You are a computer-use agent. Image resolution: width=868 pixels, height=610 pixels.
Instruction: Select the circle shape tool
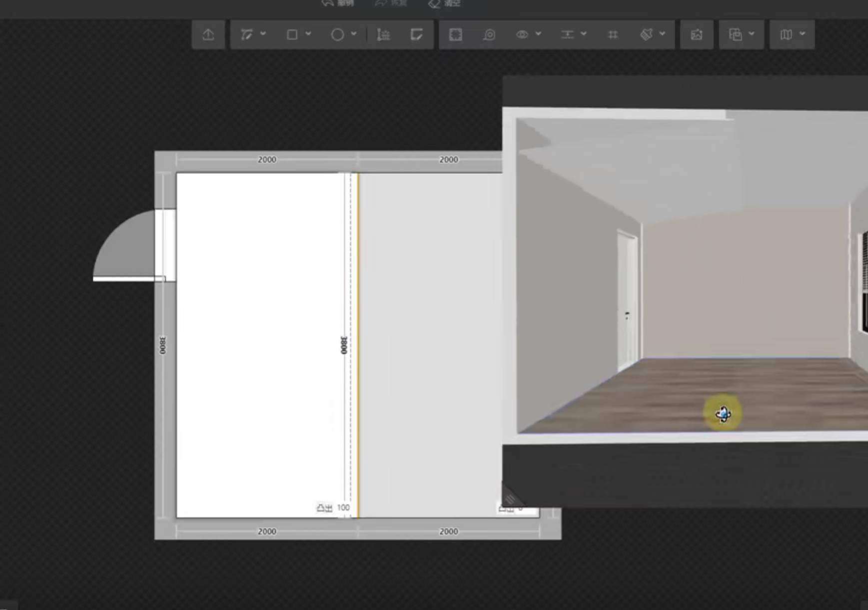pyautogui.click(x=337, y=34)
